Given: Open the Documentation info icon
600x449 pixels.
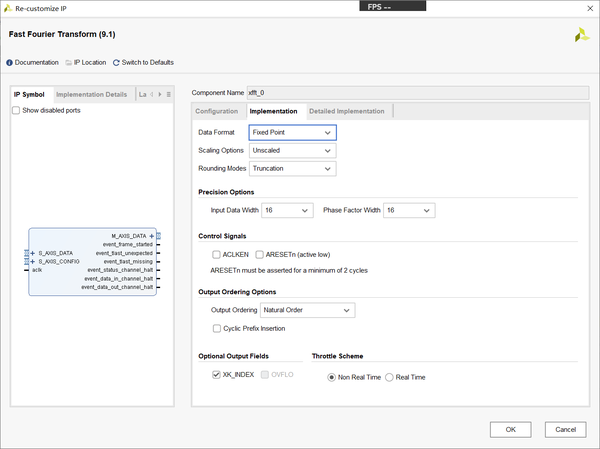Looking at the screenshot, I should pos(10,63).
